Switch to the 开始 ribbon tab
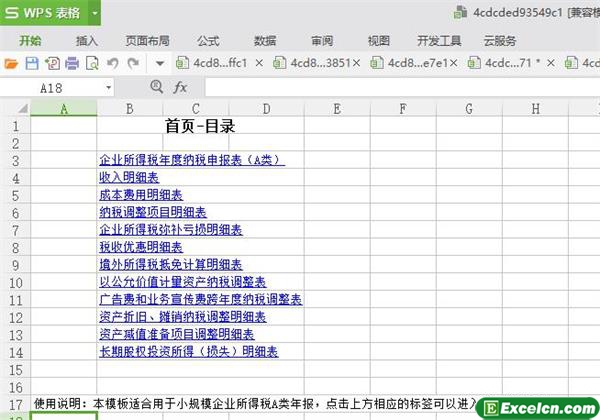The width and height of the screenshot is (600, 420). pos(30,41)
